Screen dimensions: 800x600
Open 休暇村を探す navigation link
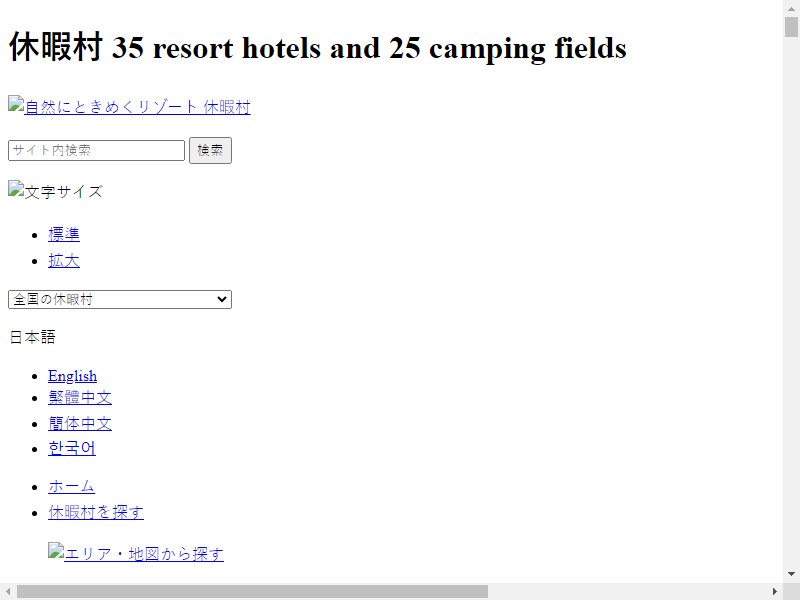pos(96,512)
